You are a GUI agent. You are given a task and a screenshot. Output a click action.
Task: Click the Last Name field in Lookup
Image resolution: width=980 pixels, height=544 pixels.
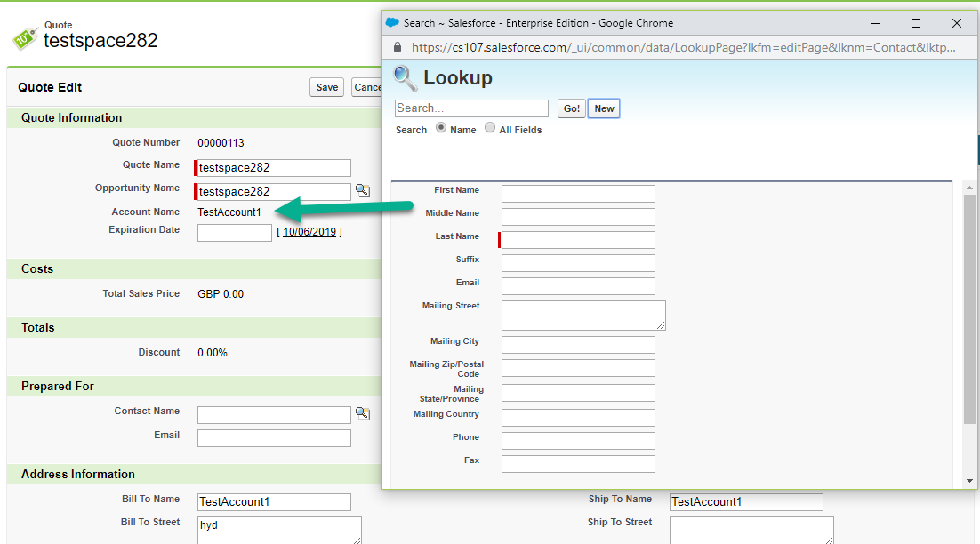click(x=578, y=240)
